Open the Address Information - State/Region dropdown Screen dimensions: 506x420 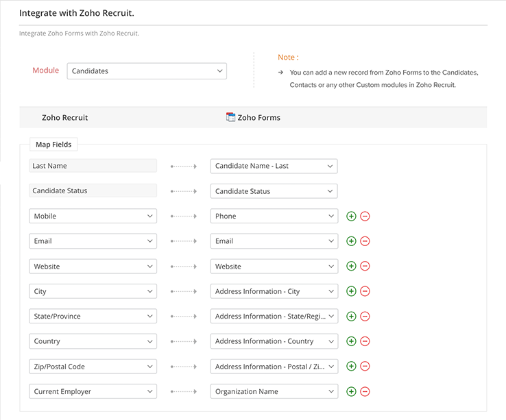274,316
